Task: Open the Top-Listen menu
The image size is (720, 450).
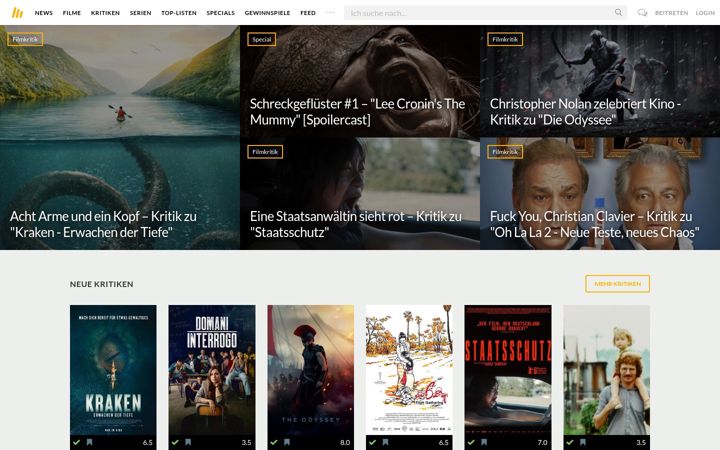Action: pyautogui.click(x=179, y=13)
